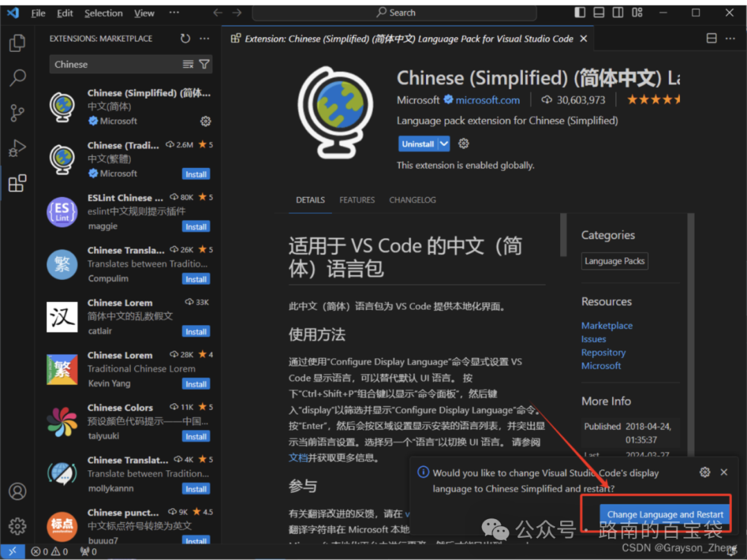Click Change Language and Restart button
This screenshot has width=747, height=560.
point(665,514)
